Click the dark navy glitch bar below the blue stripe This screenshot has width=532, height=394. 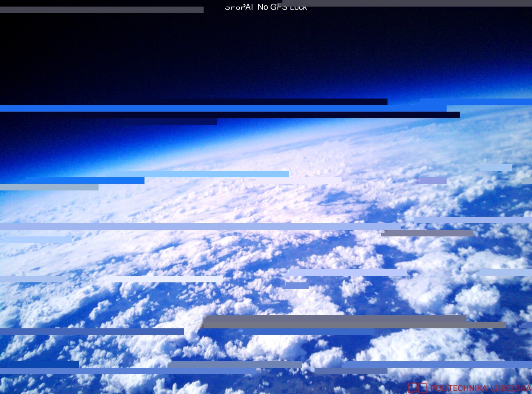(230, 115)
